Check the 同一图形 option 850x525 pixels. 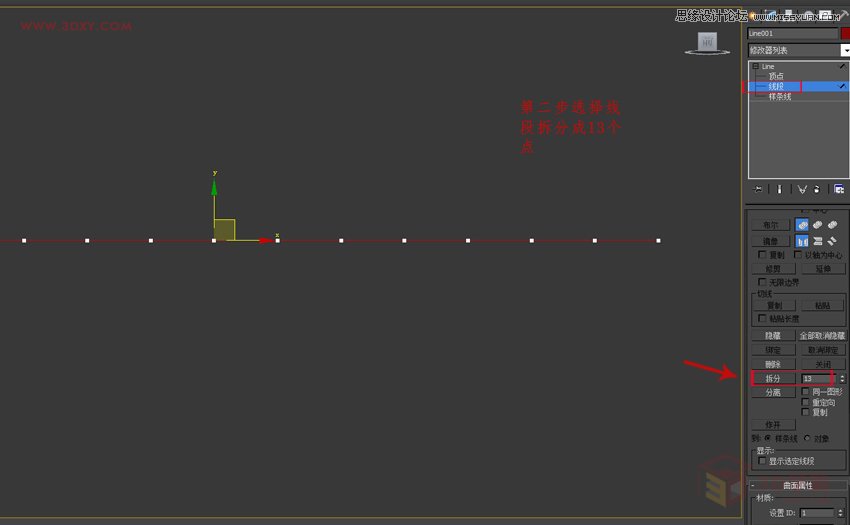pyautogui.click(x=806, y=391)
